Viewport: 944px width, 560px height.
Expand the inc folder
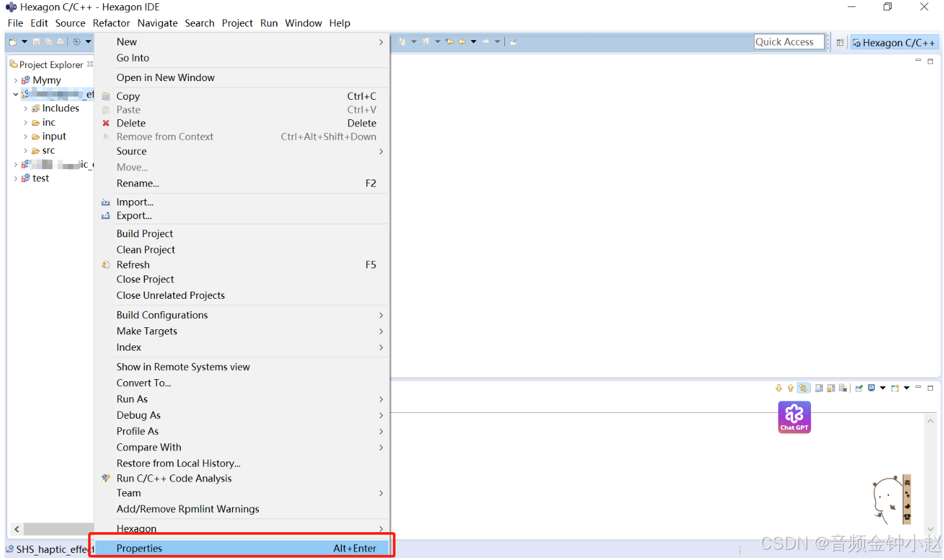pyautogui.click(x=25, y=122)
